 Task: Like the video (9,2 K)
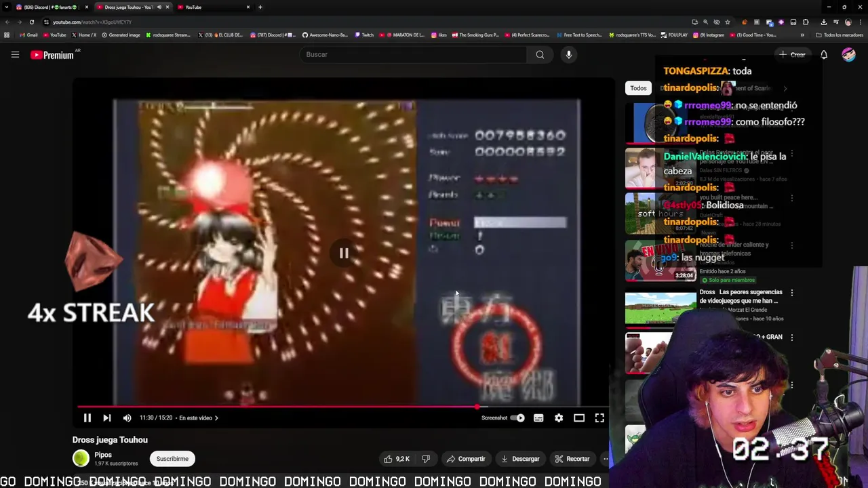(x=397, y=459)
